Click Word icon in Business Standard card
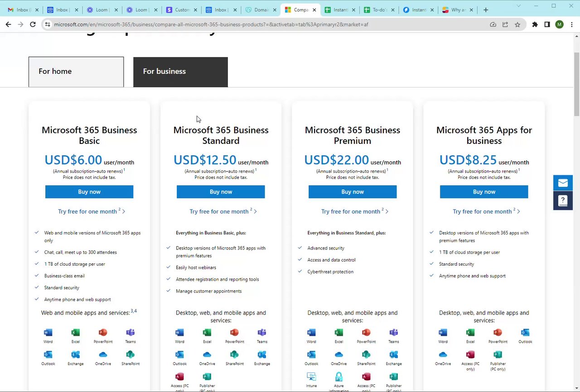Viewport: 580px width, 392px height. [179, 333]
